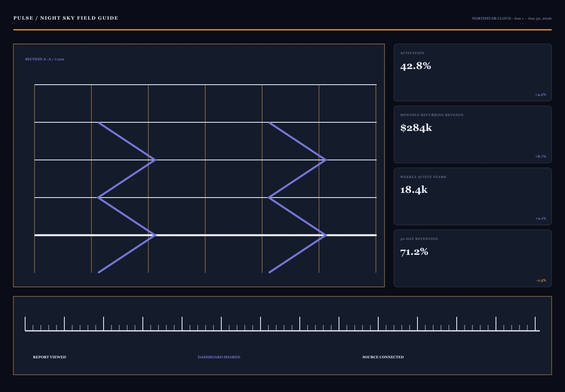This screenshot has height=392, width=565.
Task: Click the +8.7% change indicator
Action: tap(540, 156)
